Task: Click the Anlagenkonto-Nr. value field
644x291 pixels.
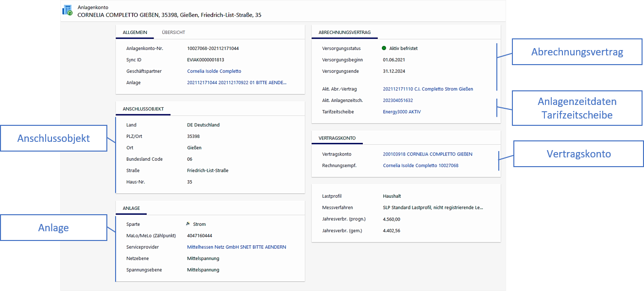Action: (213, 49)
